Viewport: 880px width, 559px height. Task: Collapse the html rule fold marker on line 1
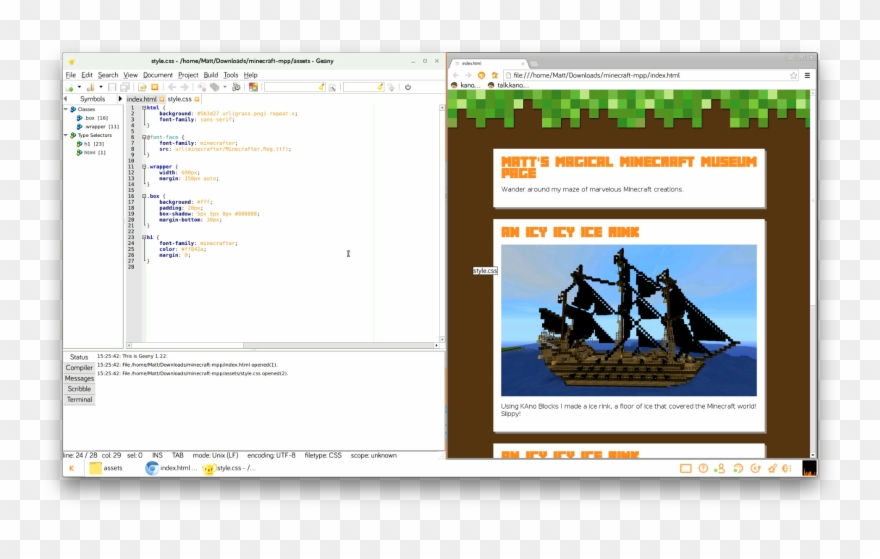144,107
